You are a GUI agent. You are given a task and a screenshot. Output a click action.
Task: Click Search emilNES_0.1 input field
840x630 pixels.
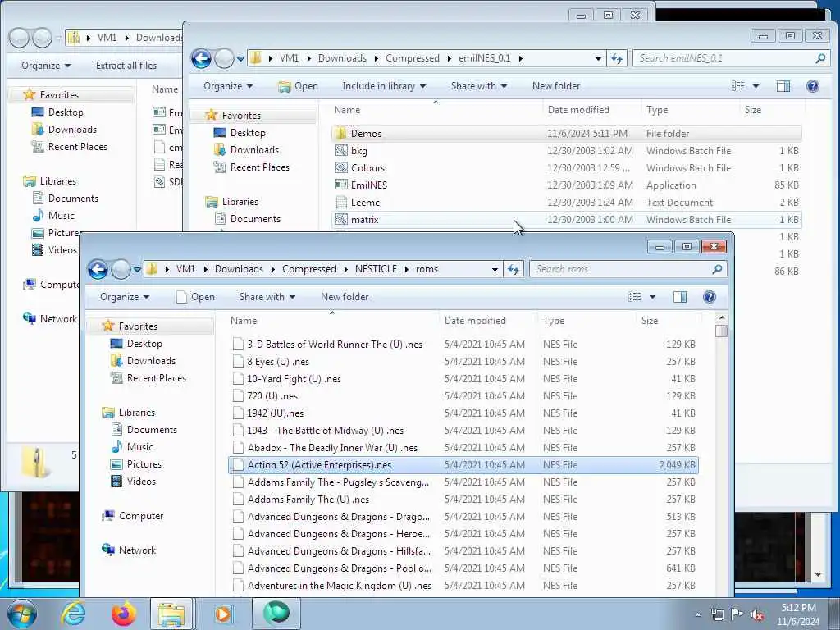point(732,58)
